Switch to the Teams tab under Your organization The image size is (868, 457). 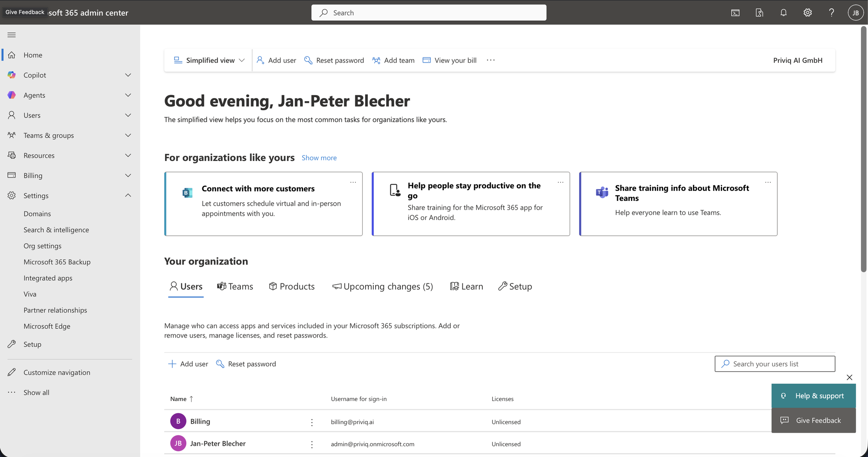click(x=235, y=286)
